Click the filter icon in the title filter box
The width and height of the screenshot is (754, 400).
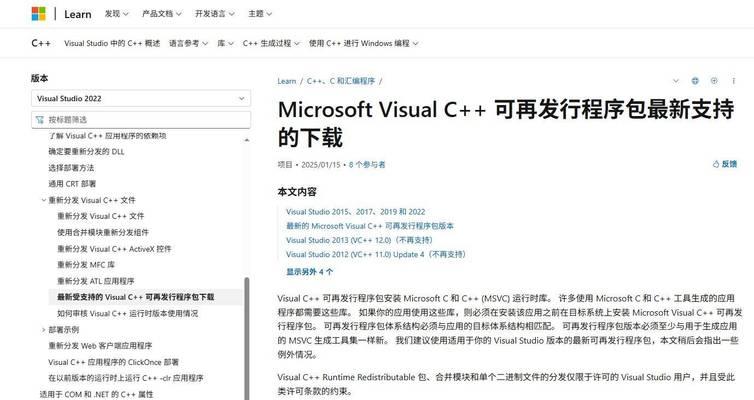[39, 120]
